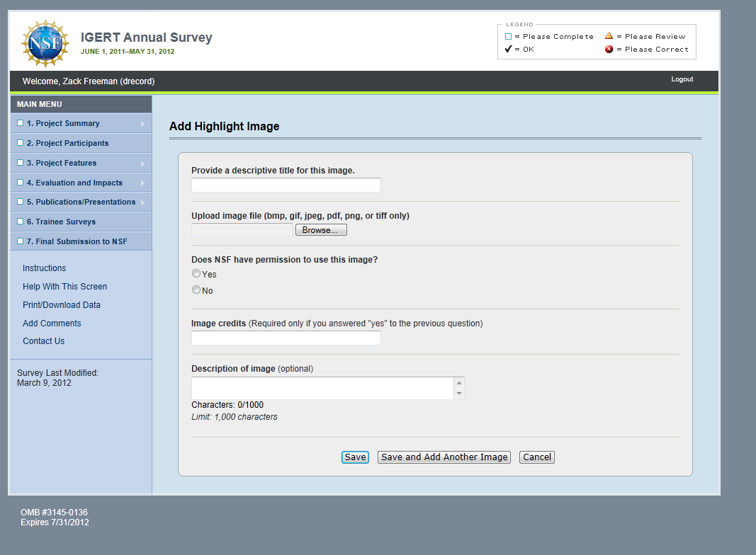Select Yes for NSF image permission
This screenshot has height=555, width=756.
[x=196, y=274]
